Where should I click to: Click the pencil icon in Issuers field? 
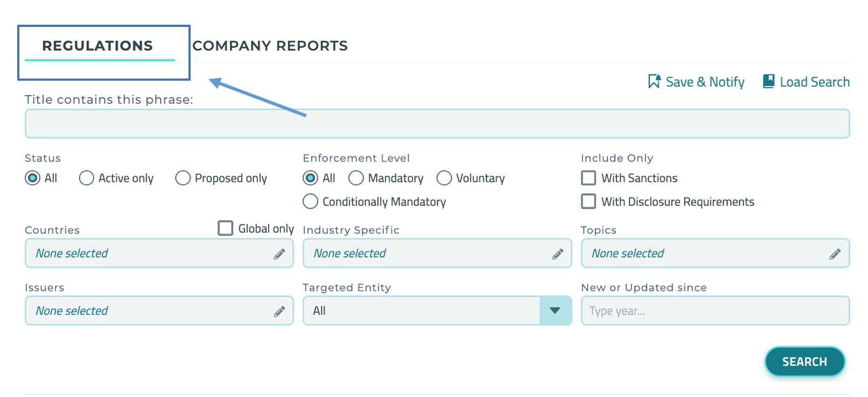click(x=279, y=311)
